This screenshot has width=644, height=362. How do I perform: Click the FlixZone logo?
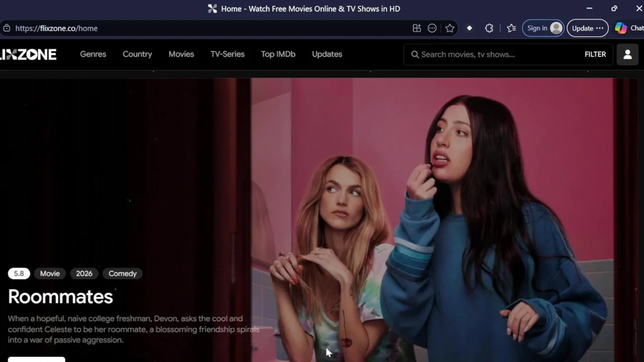(28, 54)
